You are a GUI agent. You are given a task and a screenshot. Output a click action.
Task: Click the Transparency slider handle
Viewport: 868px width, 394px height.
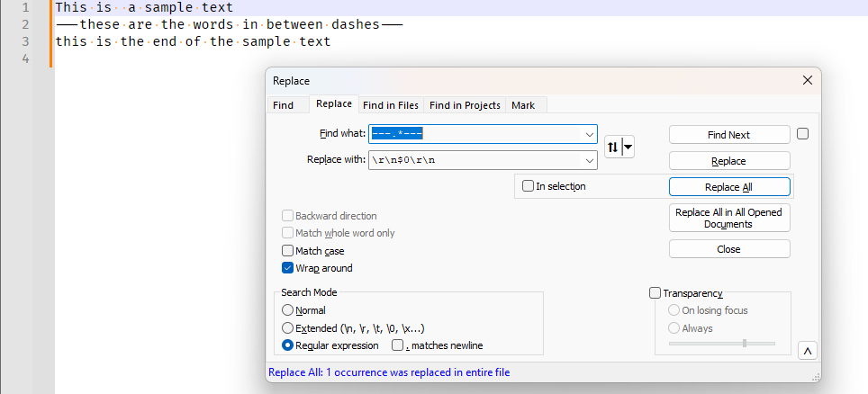[x=745, y=343]
